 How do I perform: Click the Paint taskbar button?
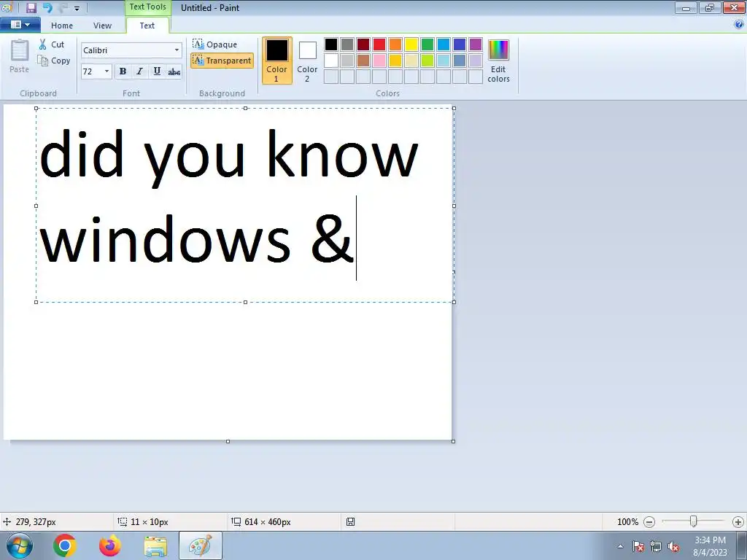[200, 545]
